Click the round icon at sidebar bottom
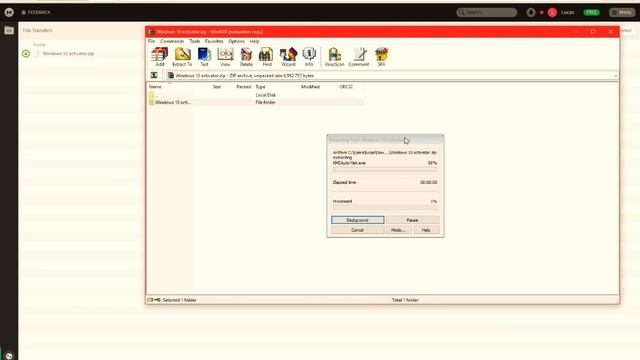 pyautogui.click(x=9, y=356)
